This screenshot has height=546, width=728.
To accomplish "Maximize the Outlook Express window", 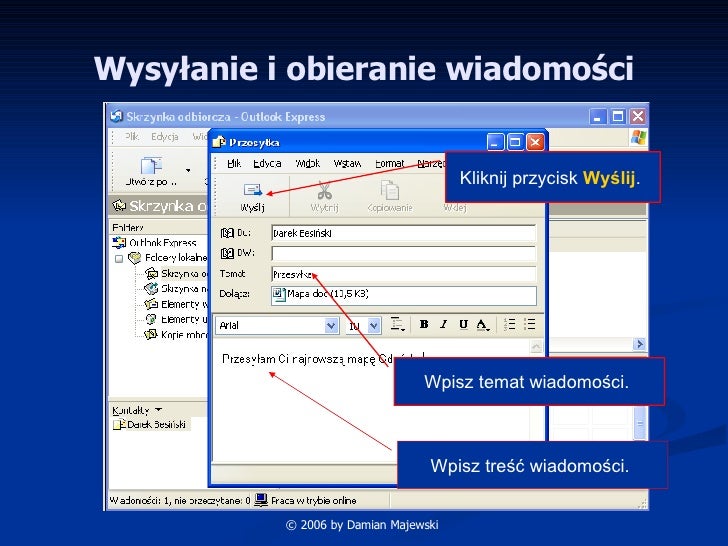I will (618, 116).
